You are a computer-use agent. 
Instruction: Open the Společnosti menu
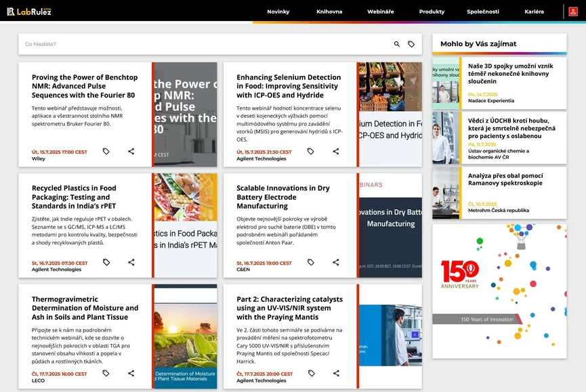pyautogui.click(x=483, y=12)
